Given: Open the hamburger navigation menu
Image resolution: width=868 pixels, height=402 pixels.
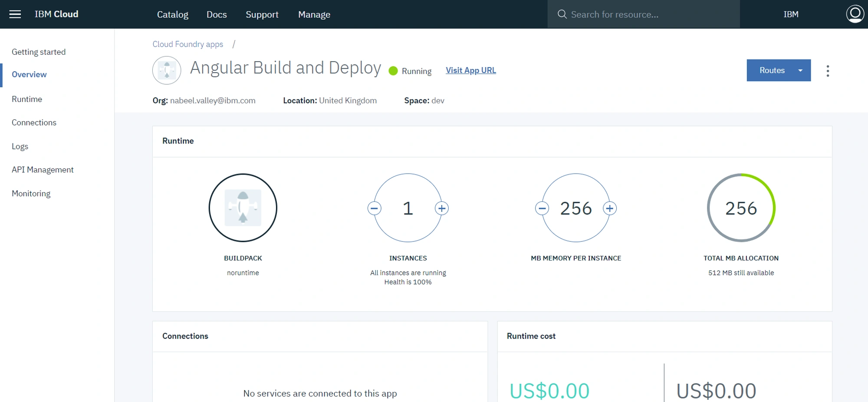Looking at the screenshot, I should click(15, 14).
